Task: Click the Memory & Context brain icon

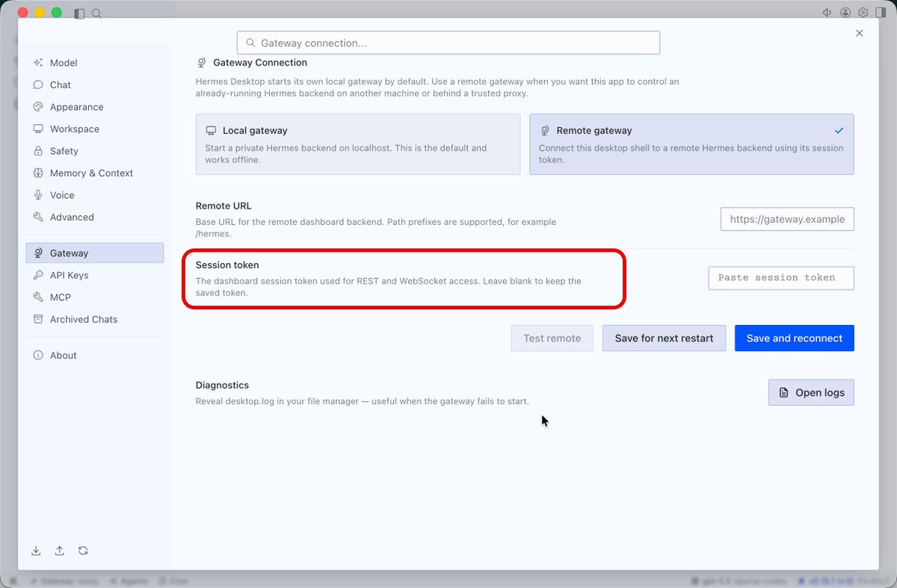Action: (38, 173)
